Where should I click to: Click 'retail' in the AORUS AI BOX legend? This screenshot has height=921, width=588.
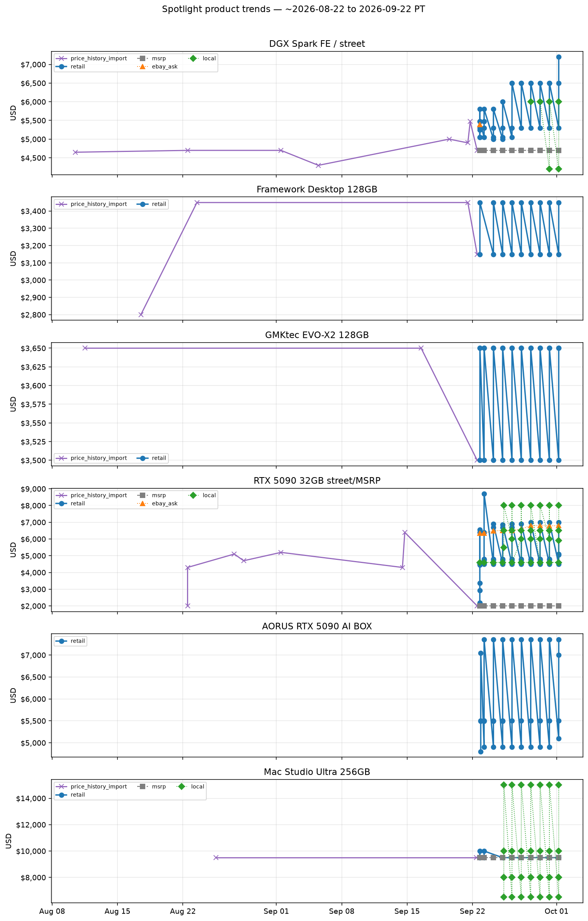78,641
